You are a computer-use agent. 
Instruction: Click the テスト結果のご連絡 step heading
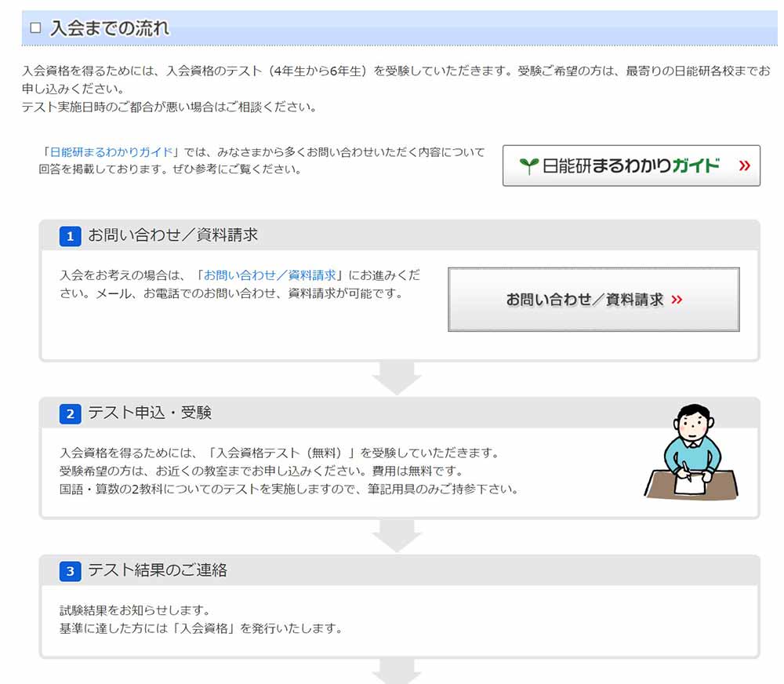click(157, 570)
